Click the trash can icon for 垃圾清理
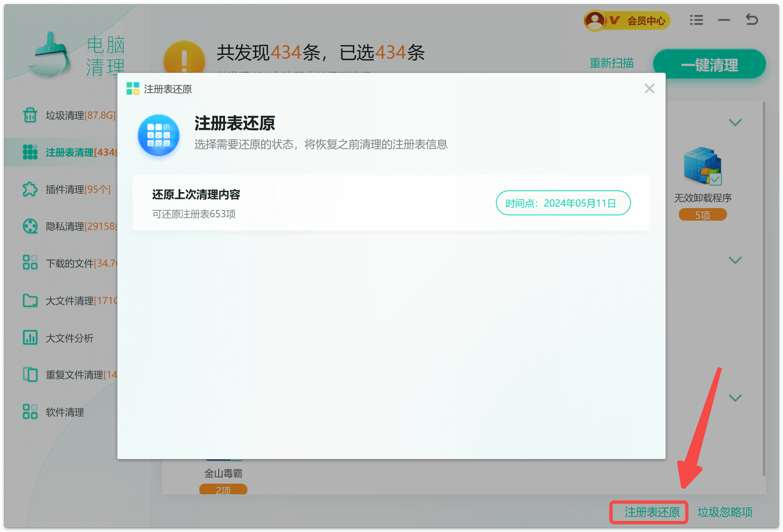783x532 pixels. (x=29, y=115)
